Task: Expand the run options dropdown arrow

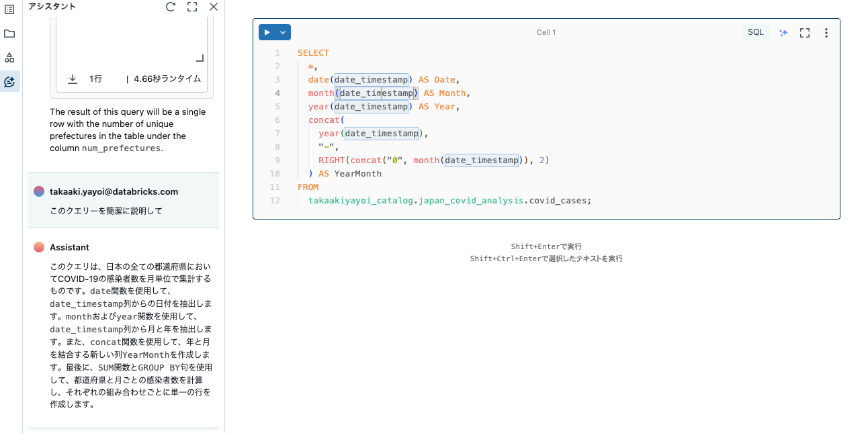Action: (x=282, y=32)
